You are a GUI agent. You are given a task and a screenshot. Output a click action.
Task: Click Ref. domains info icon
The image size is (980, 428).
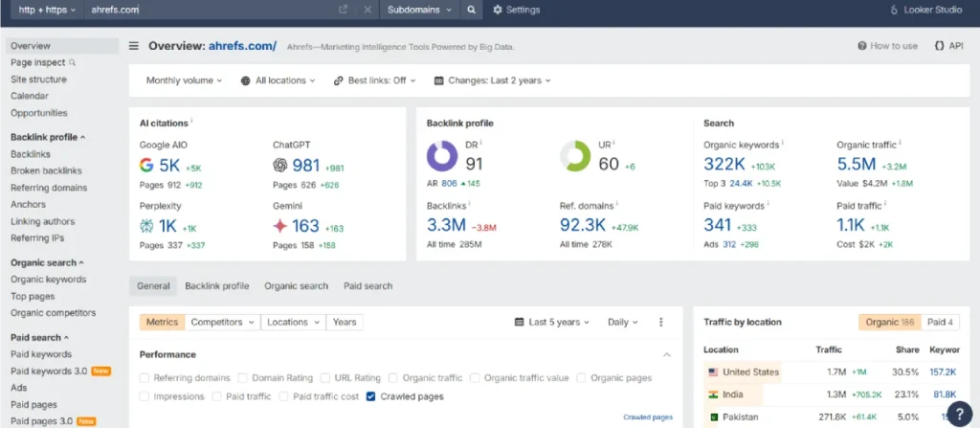coord(617,203)
